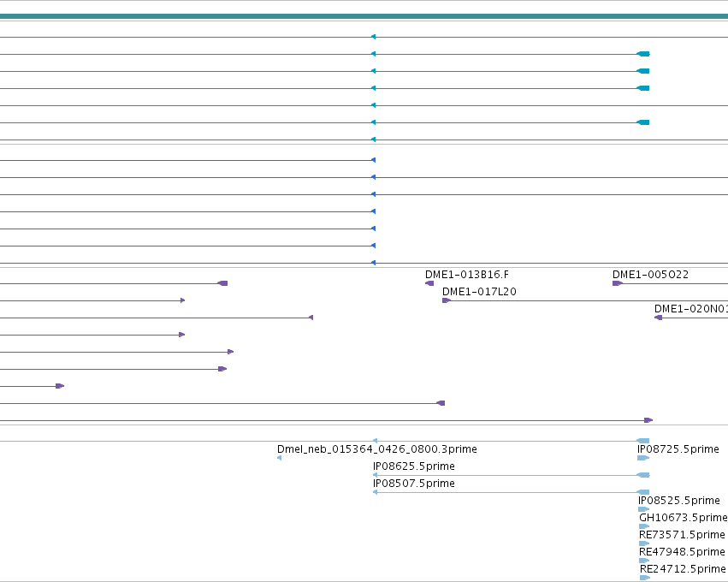The image size is (728, 582).
Task: Select the alignment line beneath IP08507.5prime
Action: pyautogui.click(x=512, y=492)
